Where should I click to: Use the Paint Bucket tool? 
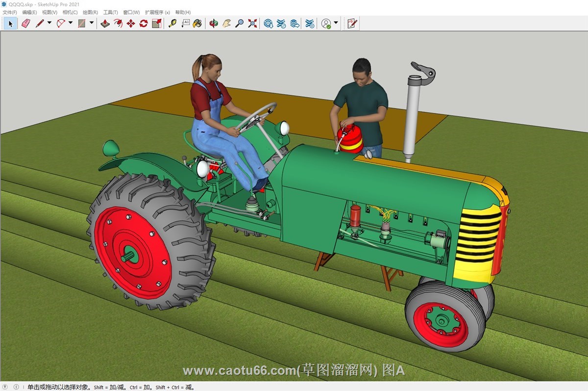[197, 23]
